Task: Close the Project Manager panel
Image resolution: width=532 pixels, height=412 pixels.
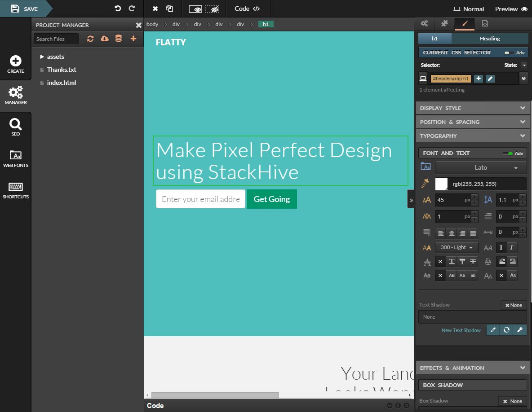Action: (138, 25)
